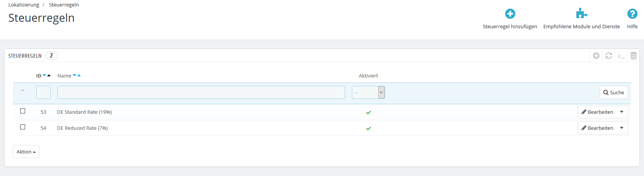The height and width of the screenshot is (176, 644).
Task: Expand dropdown arrow beside Bearbeiten for ID 54
Action: 622,128
